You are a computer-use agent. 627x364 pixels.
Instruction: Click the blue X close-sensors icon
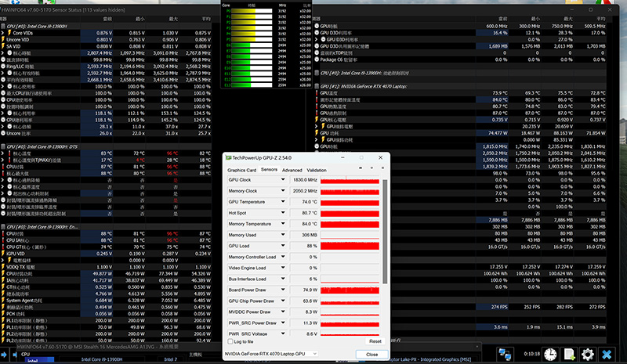pos(607,354)
